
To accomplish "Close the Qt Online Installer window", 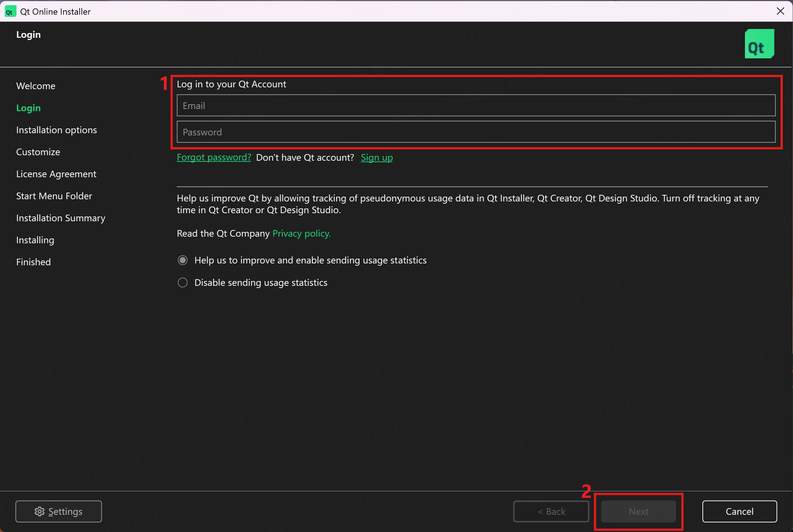I will click(781, 11).
